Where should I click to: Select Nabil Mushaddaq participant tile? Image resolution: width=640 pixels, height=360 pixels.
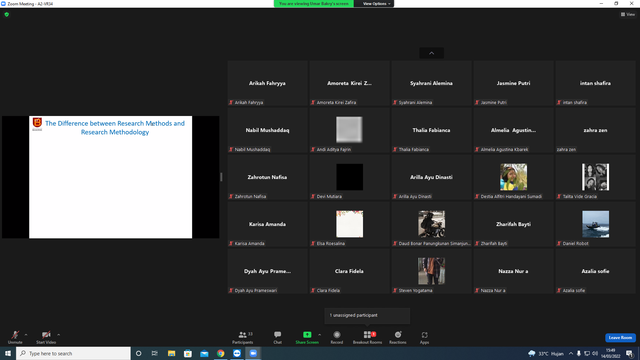pos(267,130)
